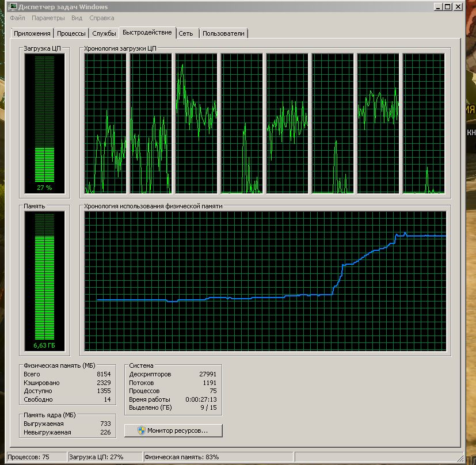
Task: Click the Task Manager title bar icon
Action: tap(13, 6)
